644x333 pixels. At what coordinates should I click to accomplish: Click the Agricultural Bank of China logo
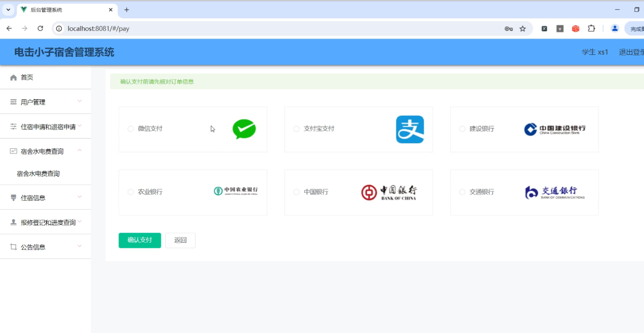(236, 191)
